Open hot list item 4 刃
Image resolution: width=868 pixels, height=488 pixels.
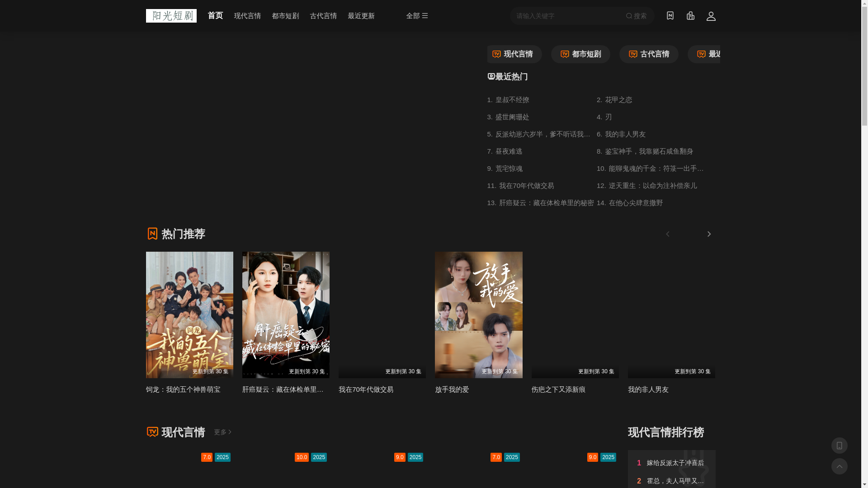(x=604, y=117)
